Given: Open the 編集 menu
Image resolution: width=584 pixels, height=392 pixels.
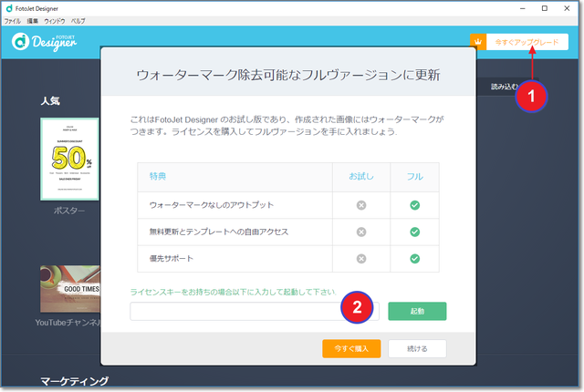Looking at the screenshot, I should pyautogui.click(x=33, y=20).
